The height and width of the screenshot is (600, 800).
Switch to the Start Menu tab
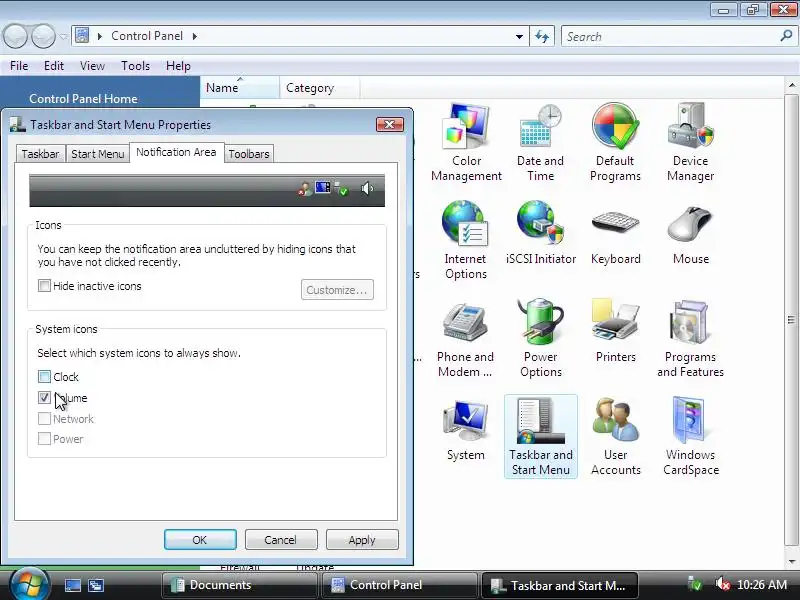(x=97, y=154)
